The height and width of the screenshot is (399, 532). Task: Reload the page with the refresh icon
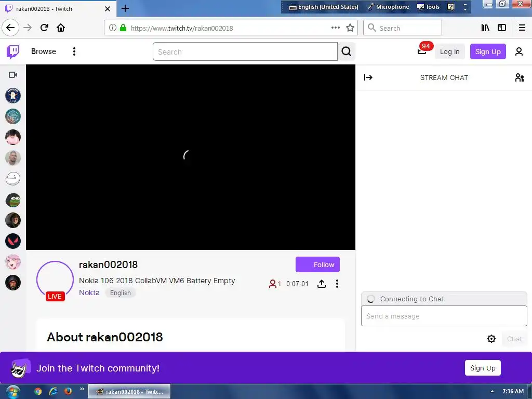point(44,28)
